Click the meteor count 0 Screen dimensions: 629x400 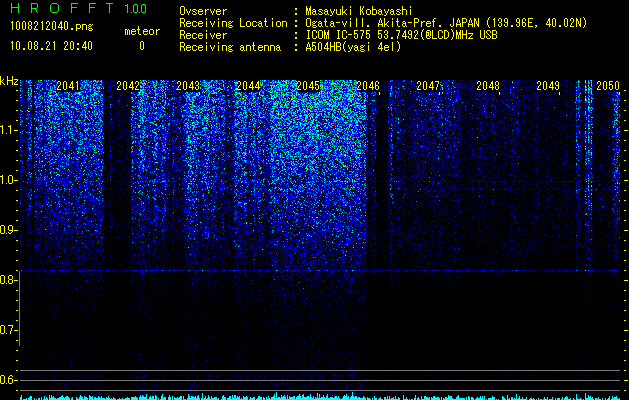click(142, 46)
